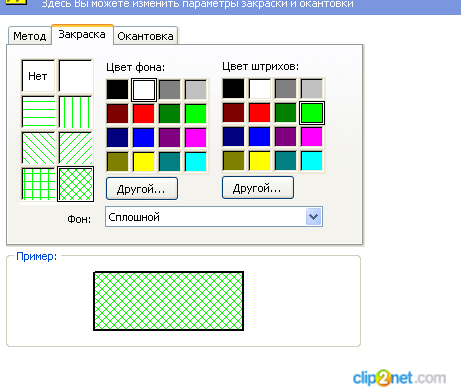Set stroke color to blue
The image size is (461, 389).
260,137
